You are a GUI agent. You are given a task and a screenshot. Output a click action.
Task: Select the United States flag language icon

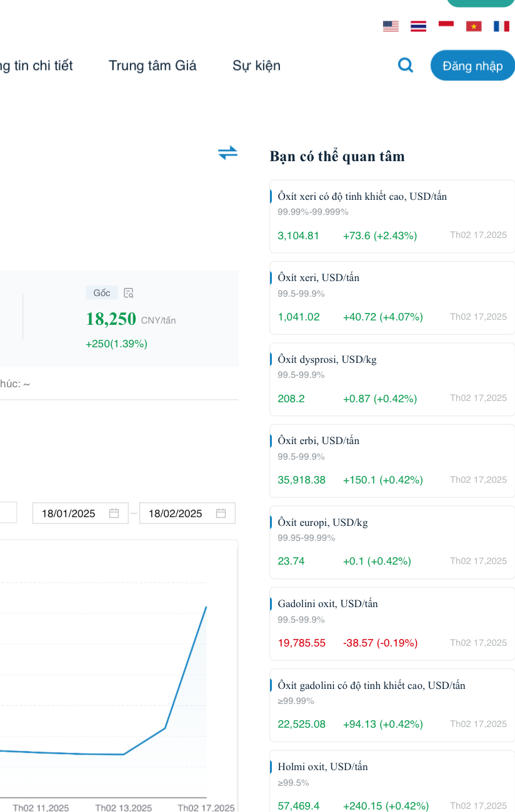pos(391,26)
